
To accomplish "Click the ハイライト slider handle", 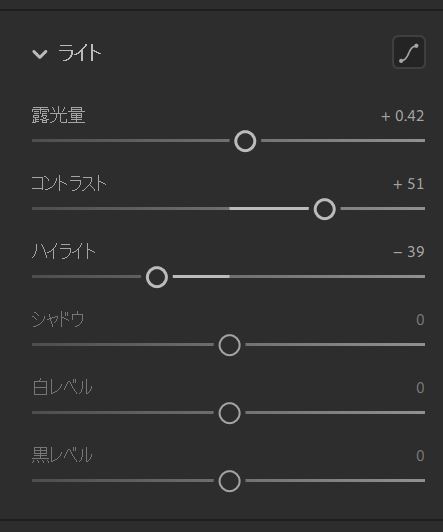I will point(157,277).
